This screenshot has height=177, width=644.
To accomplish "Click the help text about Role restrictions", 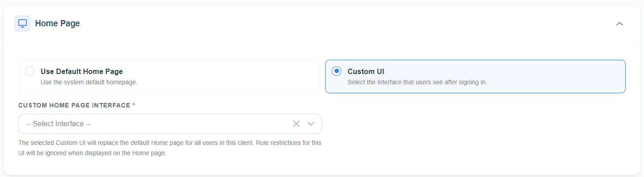I will (x=170, y=148).
